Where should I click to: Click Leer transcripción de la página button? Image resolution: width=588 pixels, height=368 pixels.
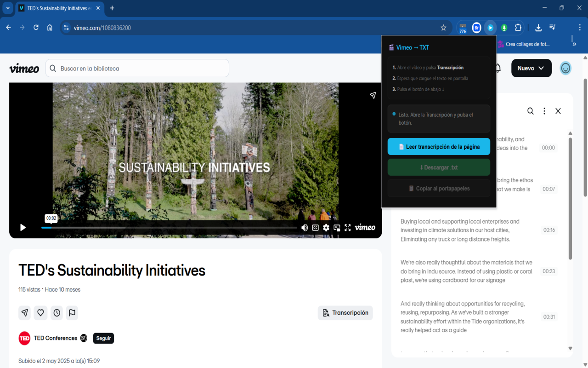[x=439, y=147]
